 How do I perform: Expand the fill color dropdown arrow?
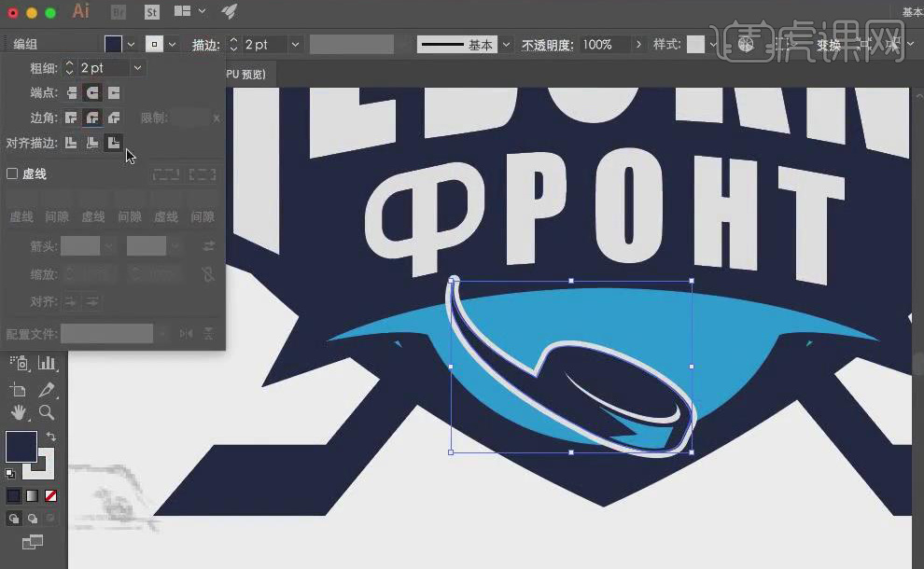pos(131,44)
